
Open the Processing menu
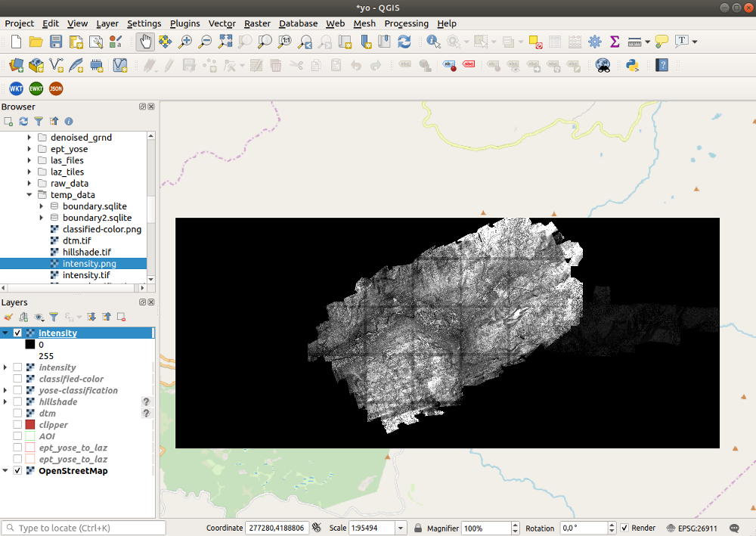click(x=406, y=23)
